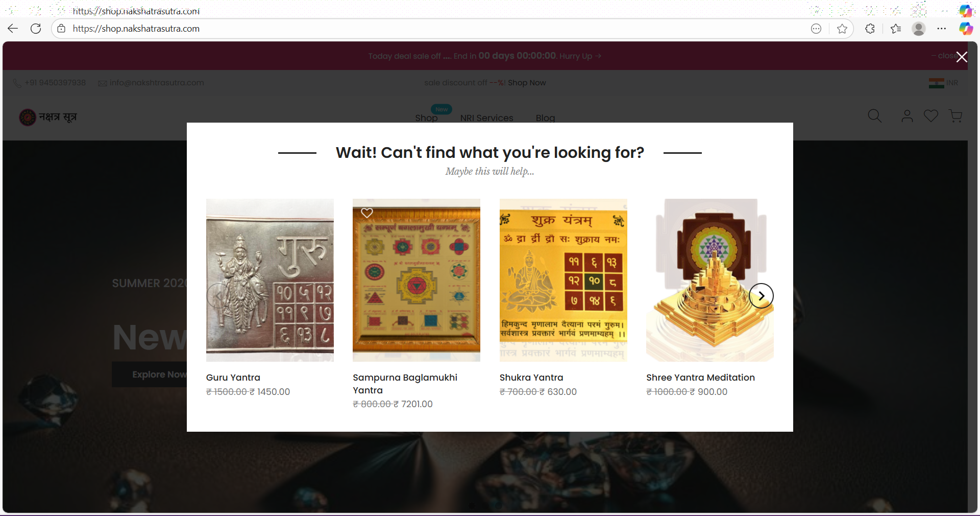Open the Shop menu item
This screenshot has width=980, height=516.
[426, 118]
